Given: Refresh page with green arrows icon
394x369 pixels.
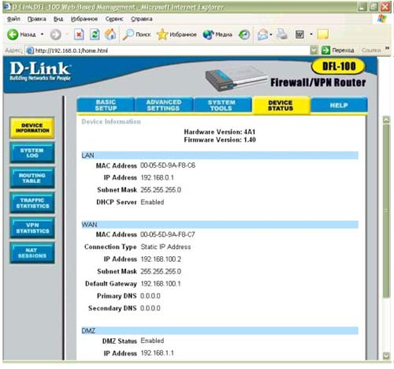Looking at the screenshot, I should 95,34.
